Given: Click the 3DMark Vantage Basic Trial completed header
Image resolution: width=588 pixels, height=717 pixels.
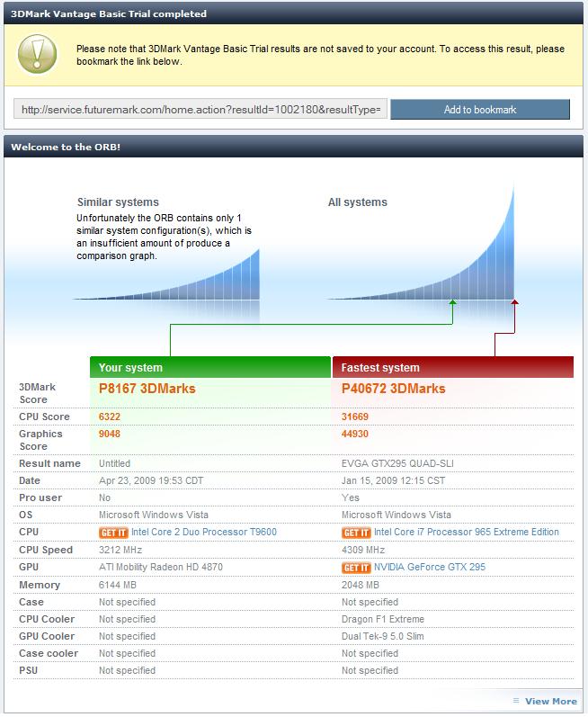Looking at the screenshot, I should pyautogui.click(x=293, y=13).
